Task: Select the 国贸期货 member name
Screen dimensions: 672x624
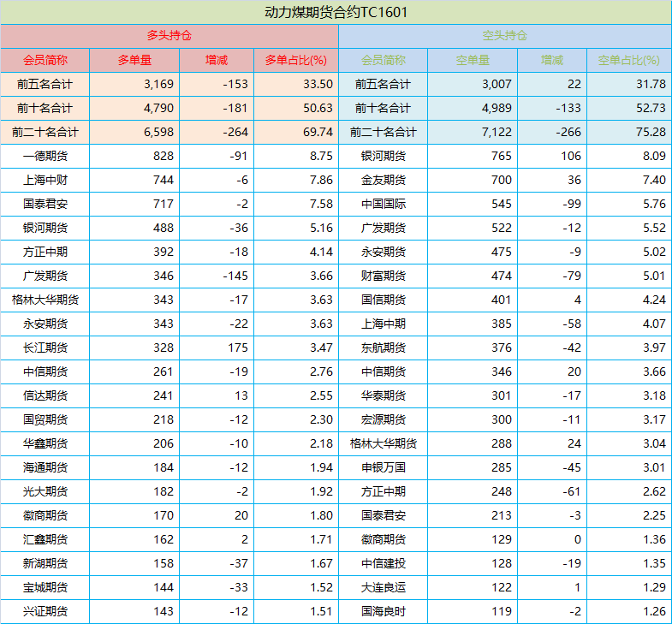Action: [45, 419]
